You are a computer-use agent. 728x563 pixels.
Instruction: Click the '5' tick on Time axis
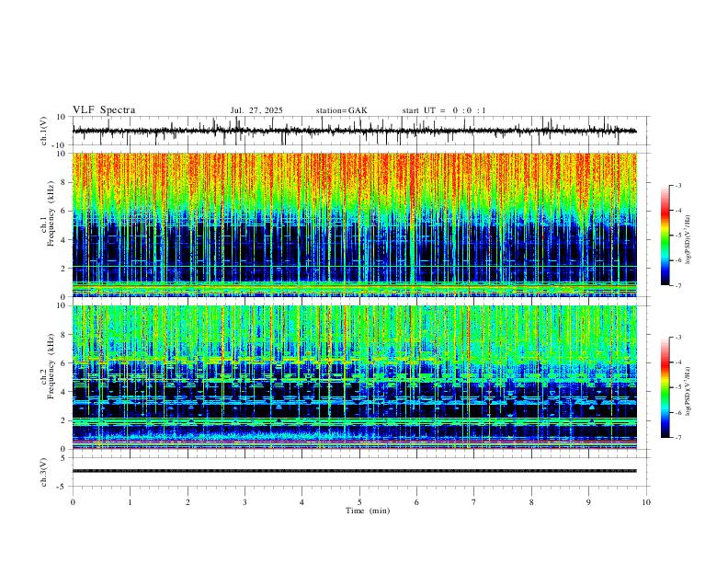pos(359,502)
